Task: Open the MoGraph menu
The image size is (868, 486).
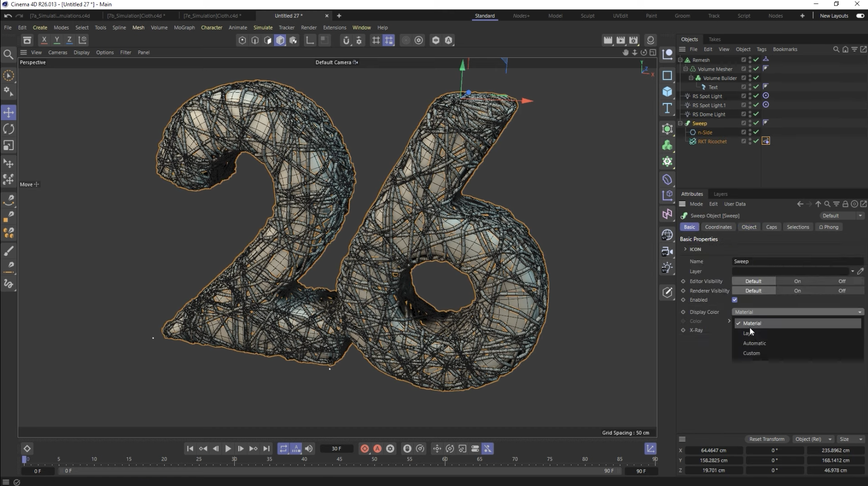Action: [x=184, y=27]
